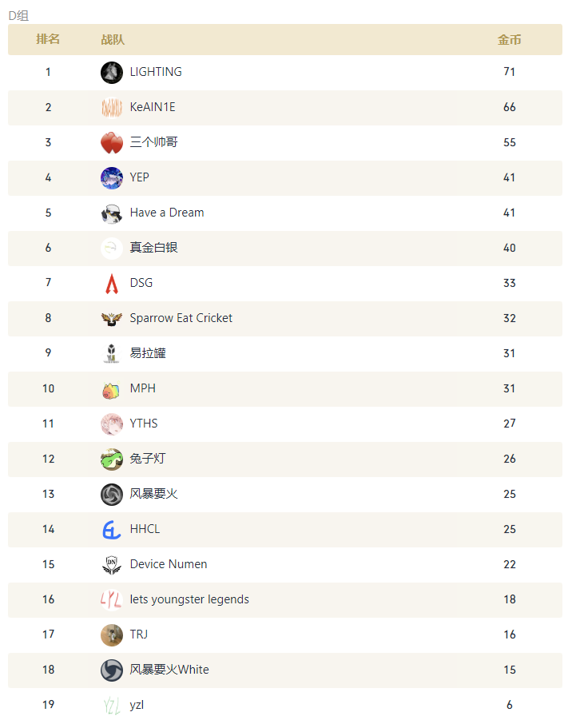Click the red DSG logo icon
This screenshot has width=568, height=728.
click(x=112, y=284)
